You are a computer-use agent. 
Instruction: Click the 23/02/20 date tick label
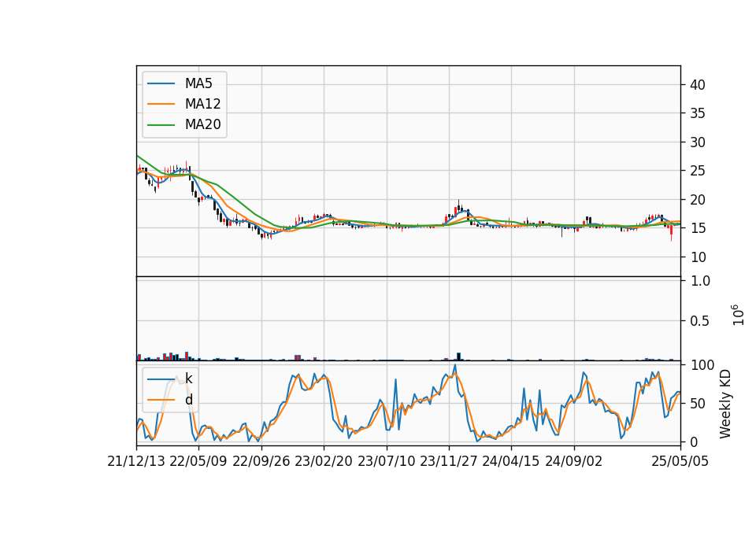tap(324, 461)
